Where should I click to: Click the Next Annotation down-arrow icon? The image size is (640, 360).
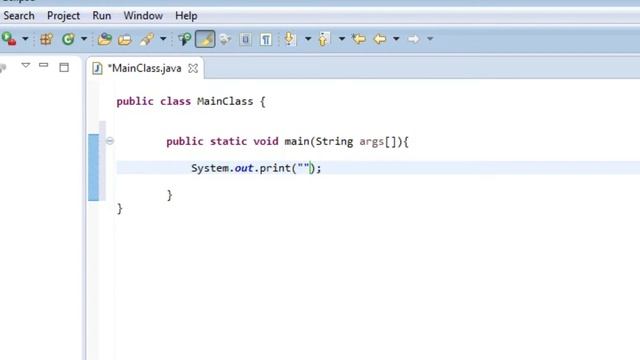click(289, 39)
